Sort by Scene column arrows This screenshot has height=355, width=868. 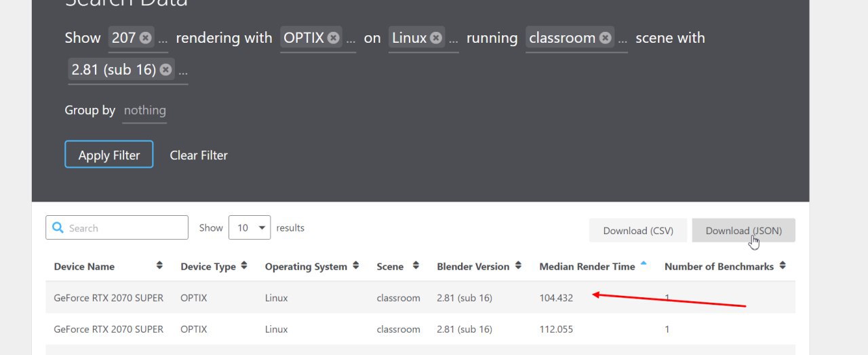(x=416, y=265)
